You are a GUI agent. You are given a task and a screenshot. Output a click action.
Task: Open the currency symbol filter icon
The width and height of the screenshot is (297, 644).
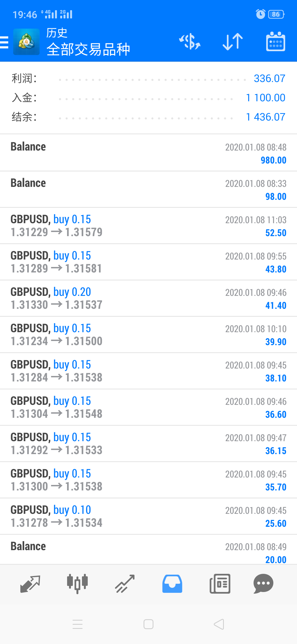190,42
